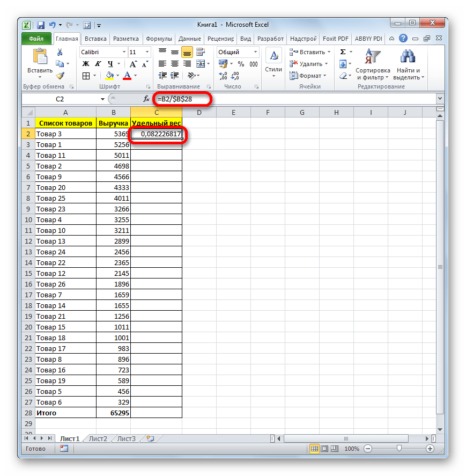
Task: Expand the Общий number format dropdown
Action: tap(255, 52)
